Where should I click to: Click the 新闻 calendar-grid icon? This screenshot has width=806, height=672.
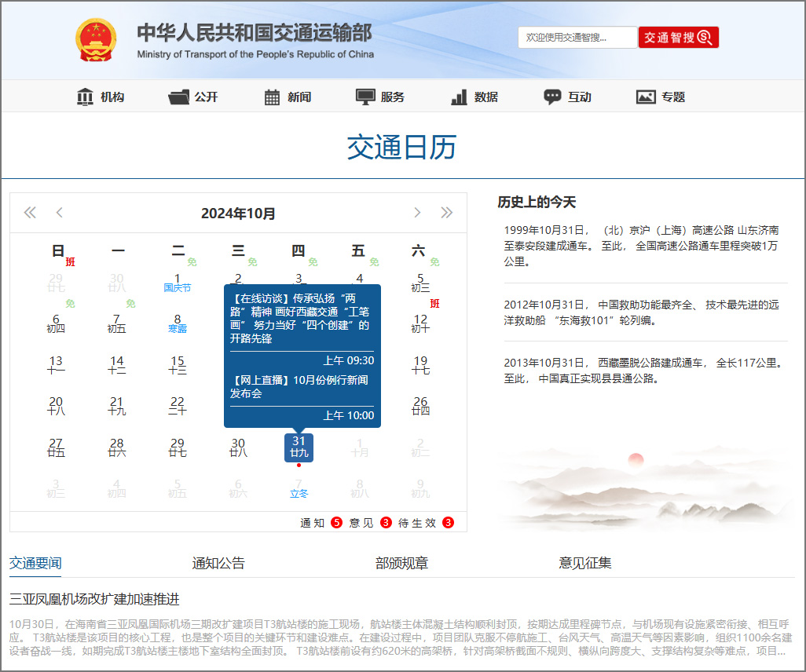[272, 97]
